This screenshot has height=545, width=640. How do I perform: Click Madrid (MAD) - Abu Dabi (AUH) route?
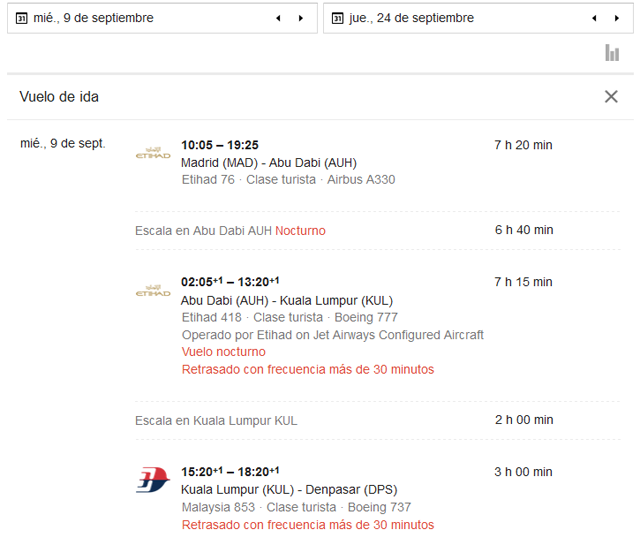pos(268,162)
